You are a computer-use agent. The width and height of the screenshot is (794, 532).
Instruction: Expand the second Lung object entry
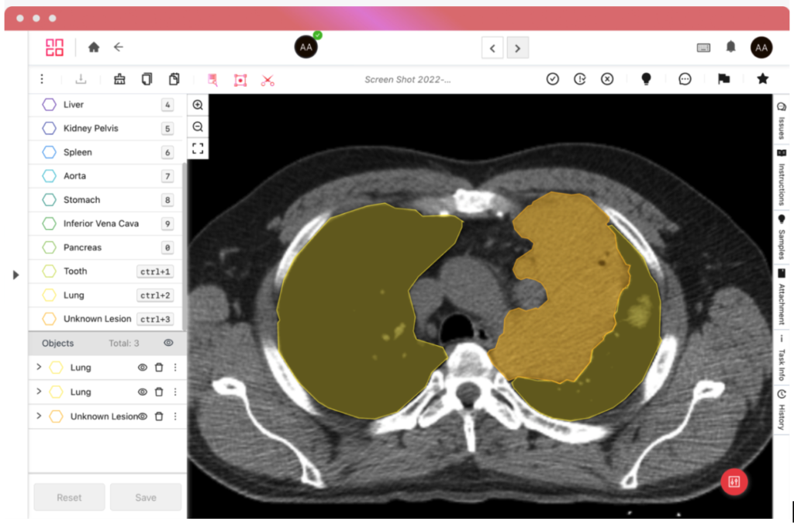tap(39, 392)
